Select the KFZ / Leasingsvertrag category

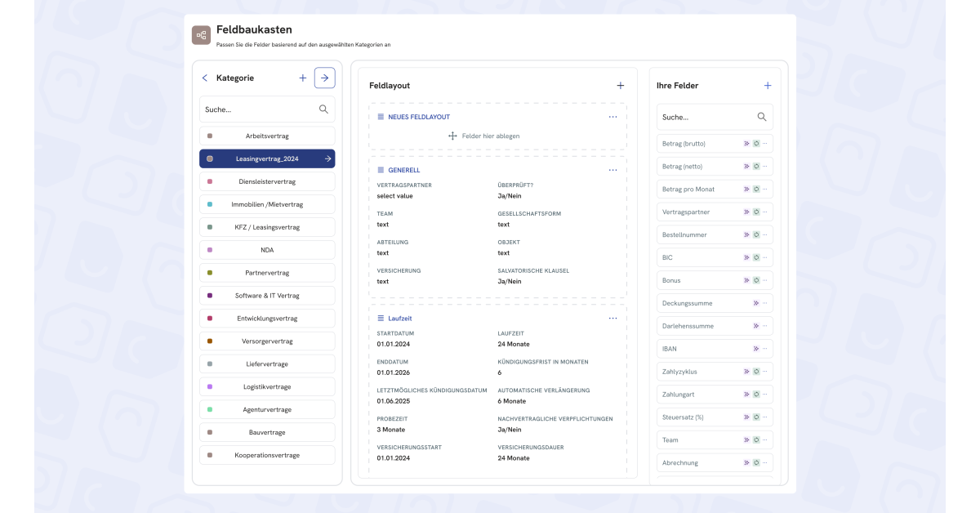pos(267,227)
